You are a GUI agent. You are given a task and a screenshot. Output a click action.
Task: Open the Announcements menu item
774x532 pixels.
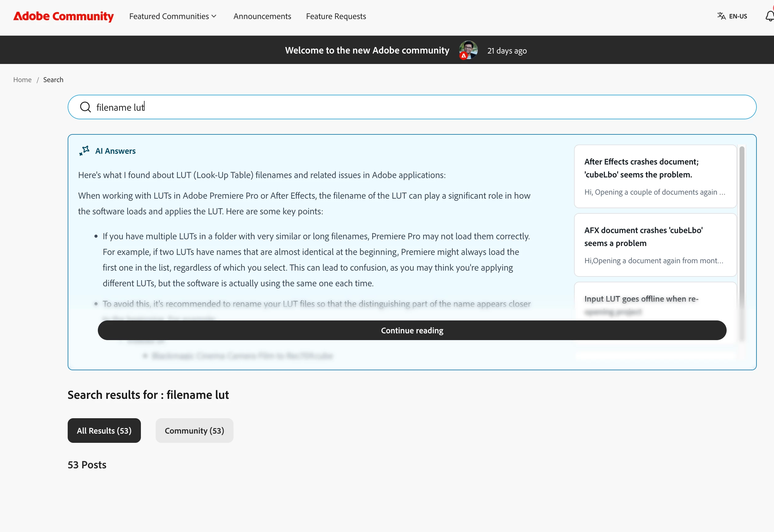pos(262,16)
